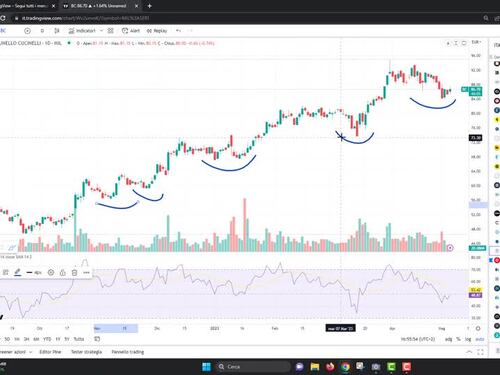Click the maximize pane icon near EUR

pos(464,43)
